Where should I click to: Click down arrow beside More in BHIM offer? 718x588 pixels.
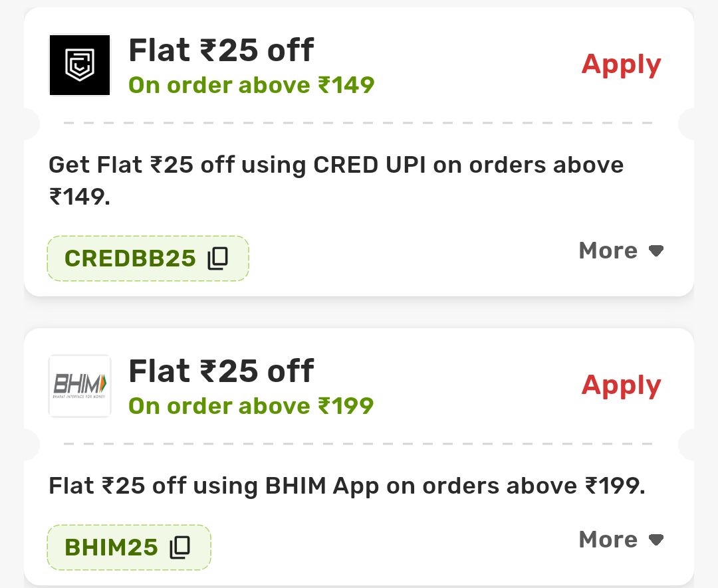click(656, 539)
